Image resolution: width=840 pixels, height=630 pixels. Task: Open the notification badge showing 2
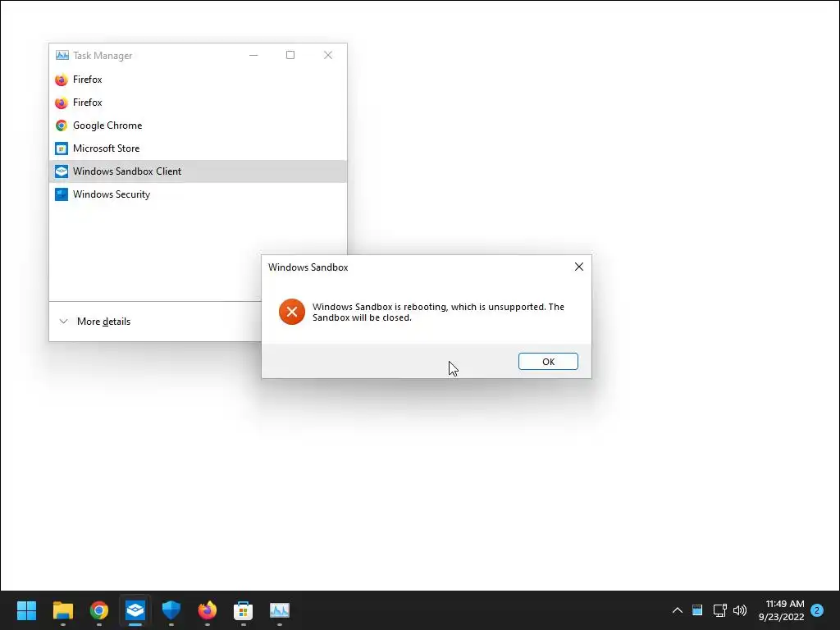coord(817,610)
